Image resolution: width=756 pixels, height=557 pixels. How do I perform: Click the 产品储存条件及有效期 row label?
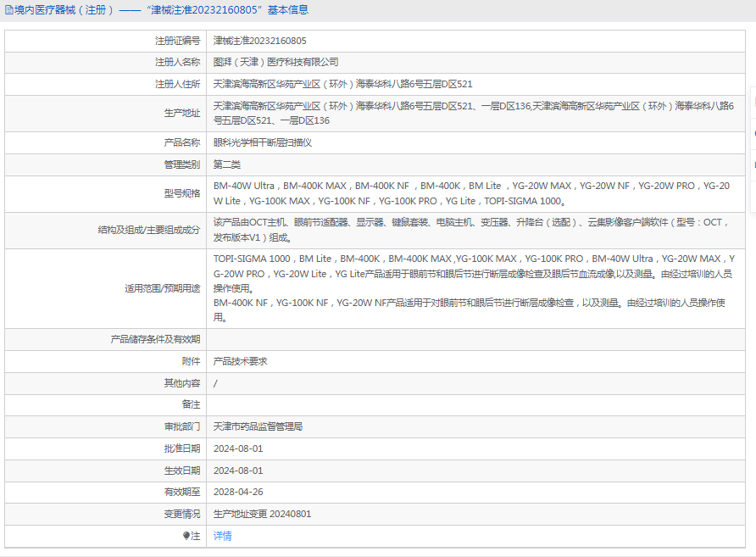pos(155,339)
